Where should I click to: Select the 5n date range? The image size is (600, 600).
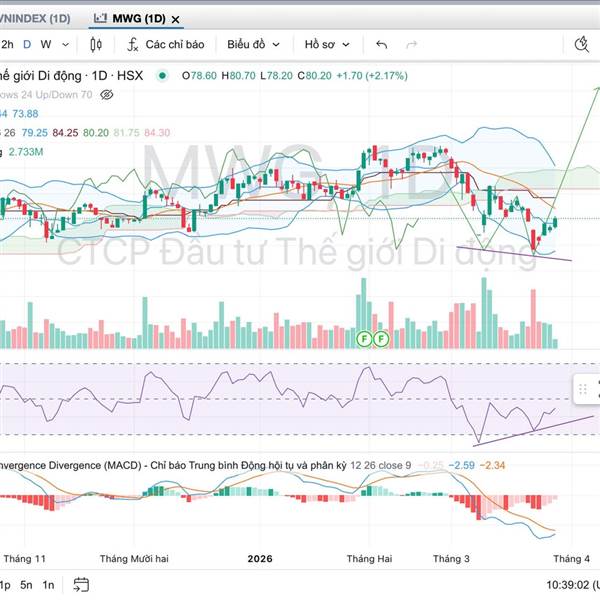click(x=26, y=585)
